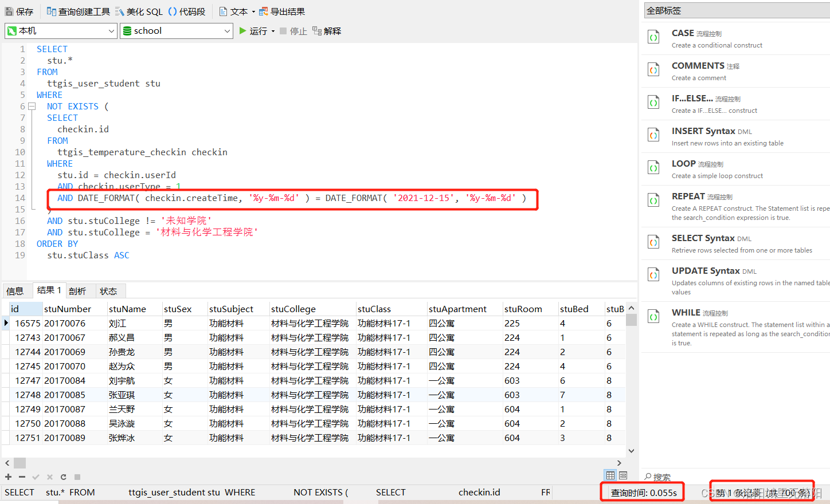Screen dimensions: 830x504
Task: Click the LOOP snippet icon
Action: pos(653,168)
